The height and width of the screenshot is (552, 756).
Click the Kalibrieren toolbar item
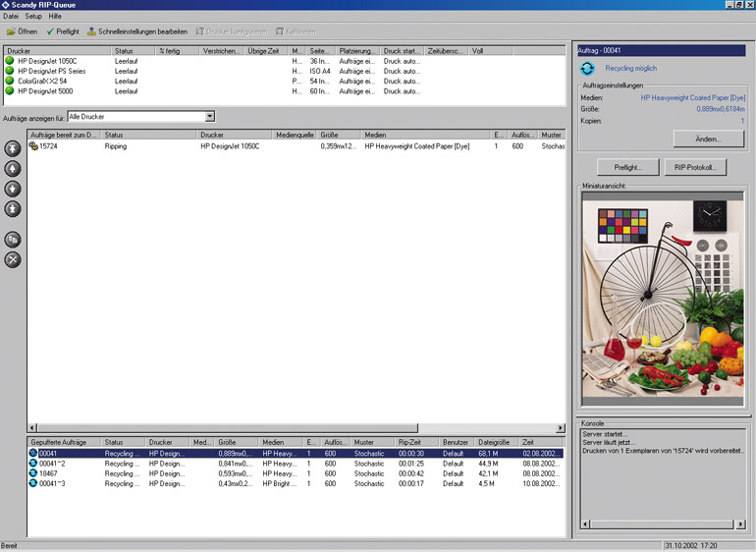click(297, 31)
